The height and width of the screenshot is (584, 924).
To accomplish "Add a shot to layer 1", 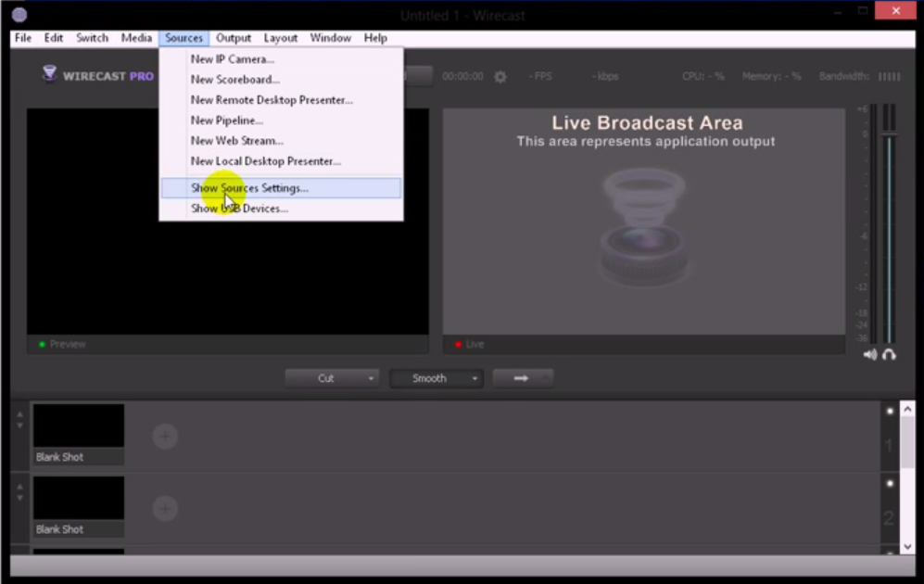I will point(165,436).
